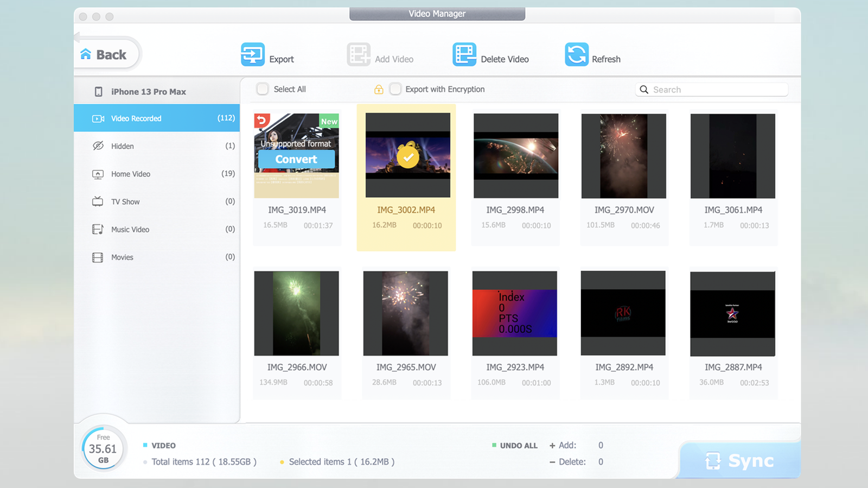Click the encryption lock icon
Screen dimensions: 868x488
[x=379, y=89]
